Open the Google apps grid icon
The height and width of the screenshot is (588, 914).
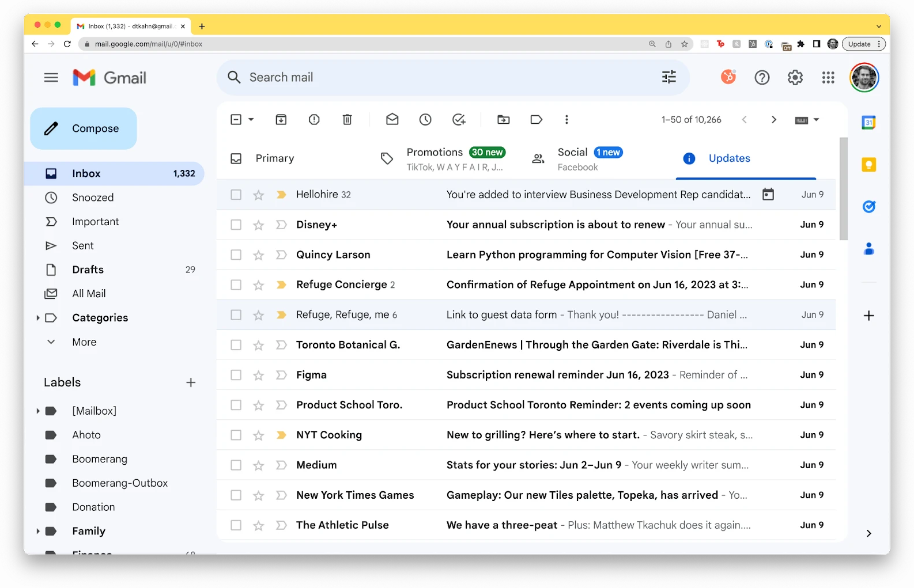click(x=828, y=77)
